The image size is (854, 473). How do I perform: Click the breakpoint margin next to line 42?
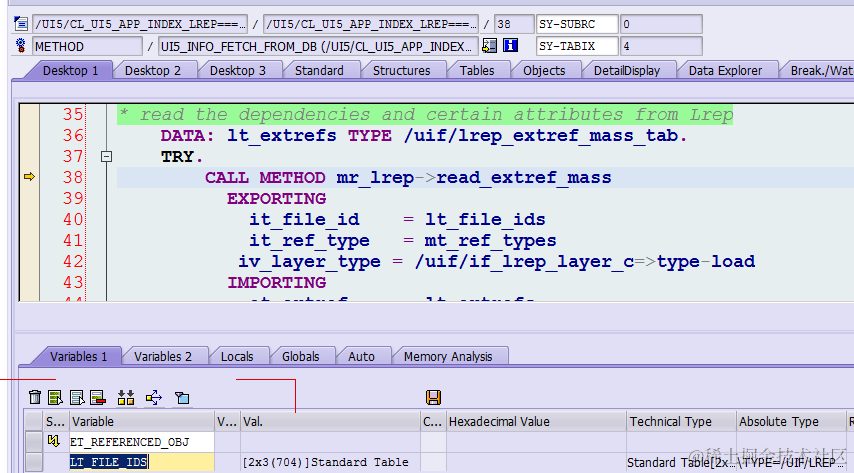point(29,261)
